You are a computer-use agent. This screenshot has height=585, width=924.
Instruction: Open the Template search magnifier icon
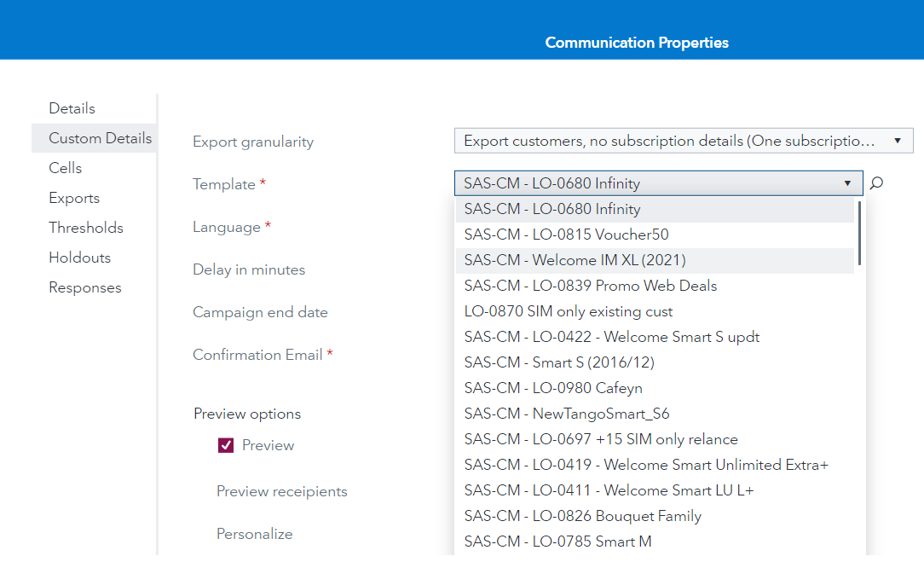click(x=877, y=183)
